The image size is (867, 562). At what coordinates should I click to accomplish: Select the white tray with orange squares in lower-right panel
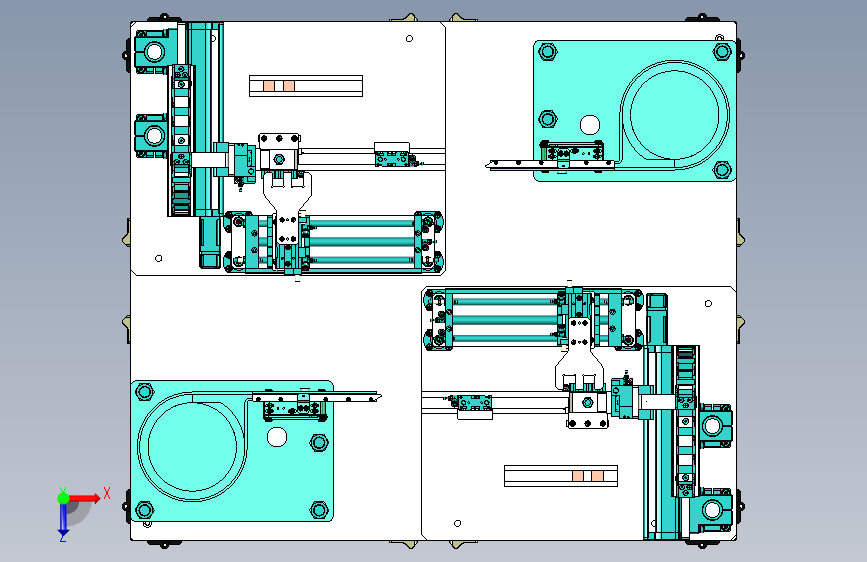point(561,476)
